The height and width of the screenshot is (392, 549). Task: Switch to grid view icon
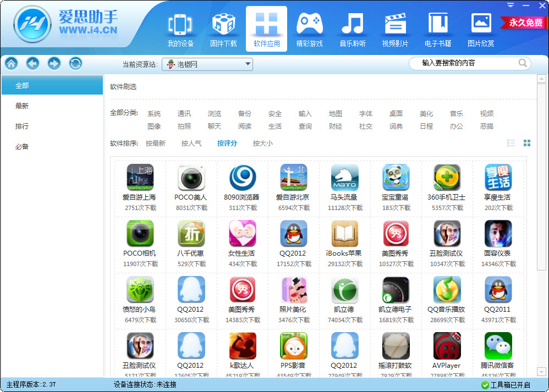pyautogui.click(x=527, y=143)
